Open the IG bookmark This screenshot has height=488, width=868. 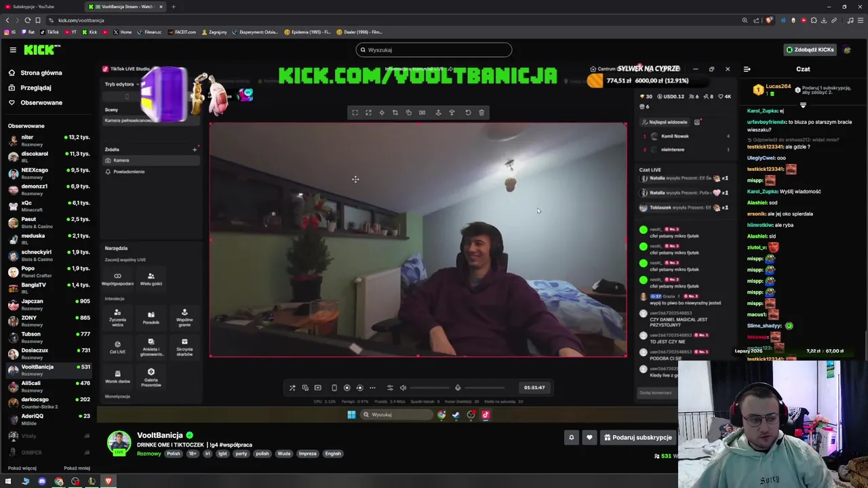(x=10, y=32)
